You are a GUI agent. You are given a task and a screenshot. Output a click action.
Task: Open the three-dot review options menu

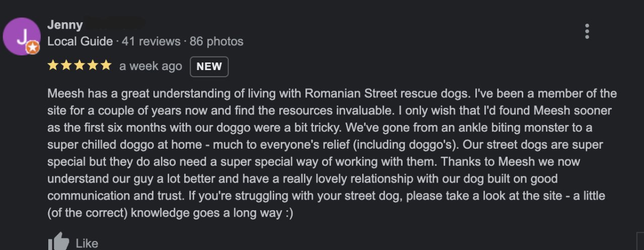587,31
